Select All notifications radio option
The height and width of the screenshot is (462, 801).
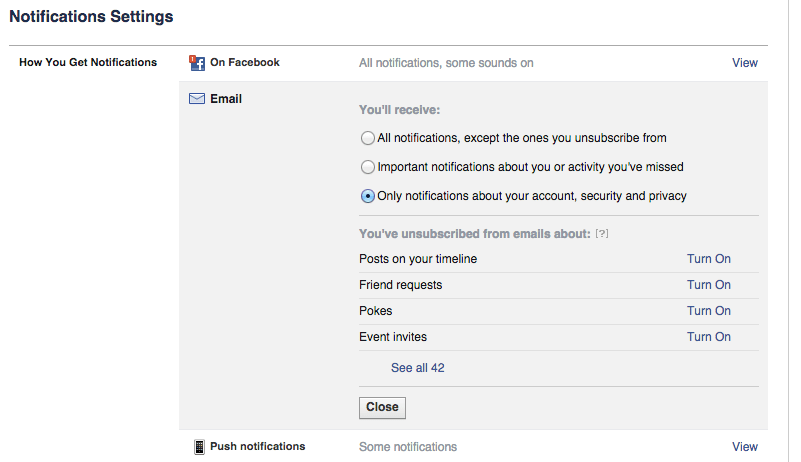point(368,138)
